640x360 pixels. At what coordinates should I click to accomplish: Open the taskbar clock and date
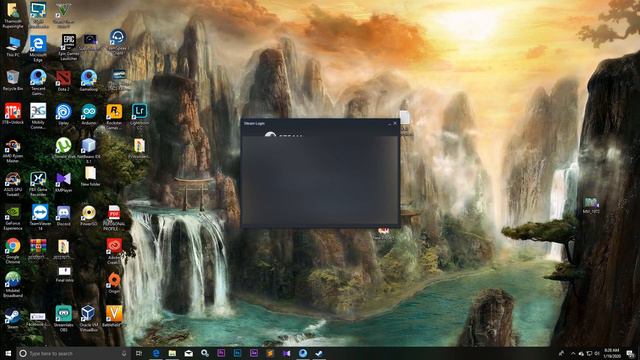[x=612, y=353]
